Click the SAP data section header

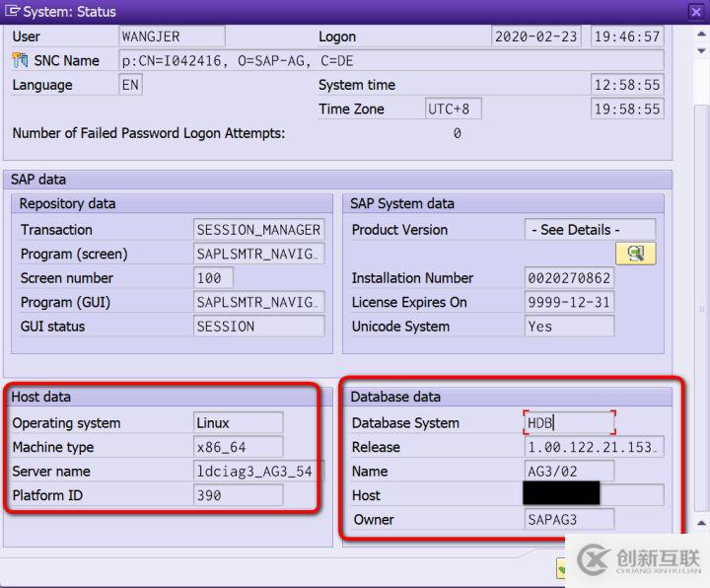point(338,180)
